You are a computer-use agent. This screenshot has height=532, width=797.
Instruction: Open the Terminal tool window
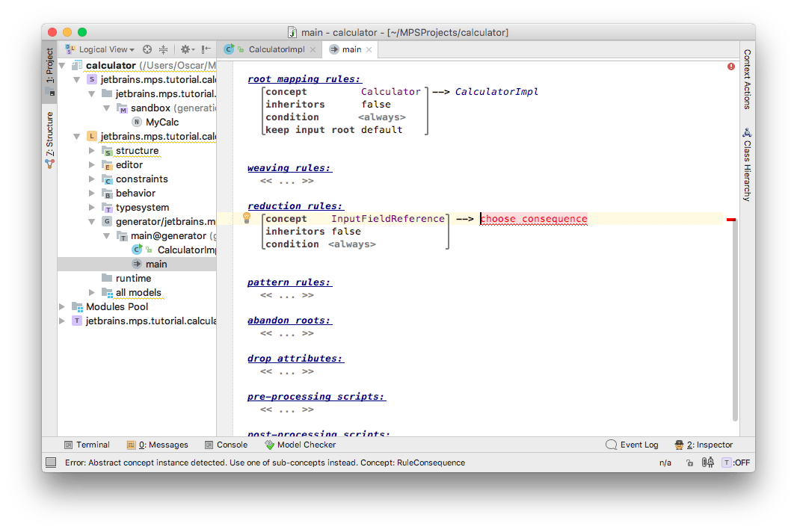click(87, 445)
